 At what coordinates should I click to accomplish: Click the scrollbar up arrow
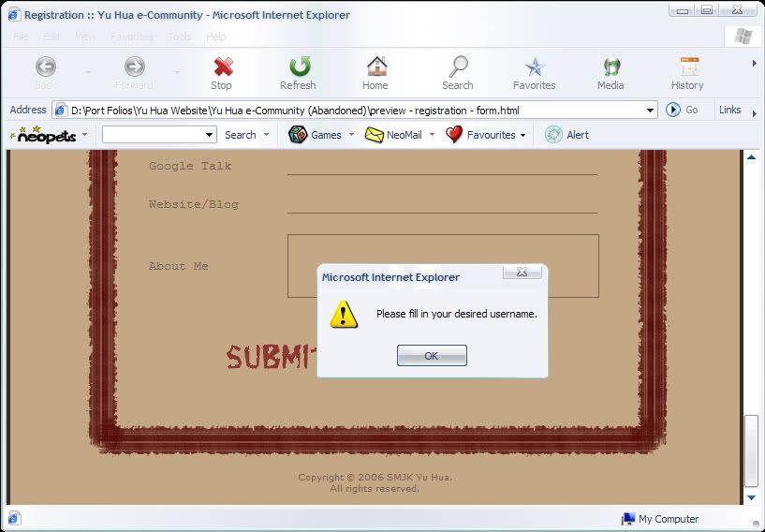pyautogui.click(x=751, y=157)
